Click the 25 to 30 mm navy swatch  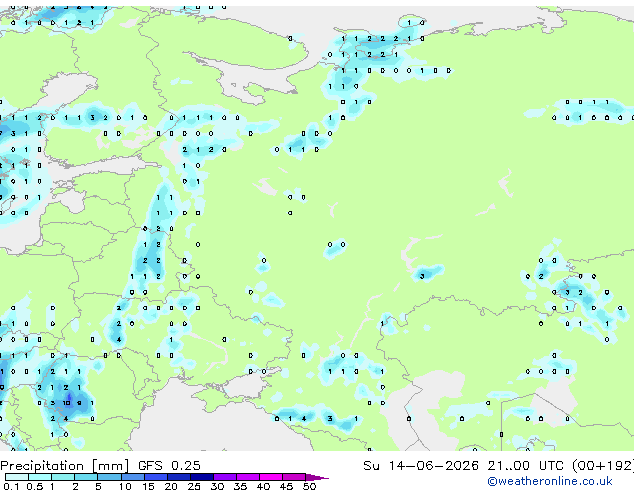pos(202,477)
